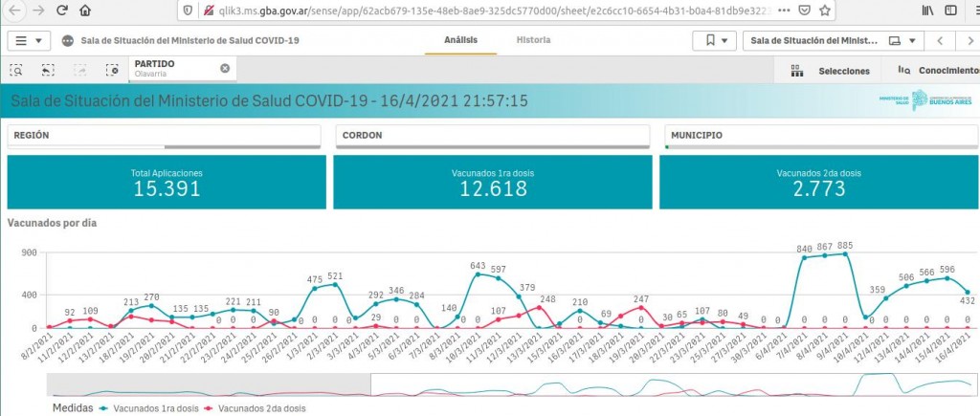
Task: Select Vacunados 2da dosis legend entry
Action: tap(256, 408)
